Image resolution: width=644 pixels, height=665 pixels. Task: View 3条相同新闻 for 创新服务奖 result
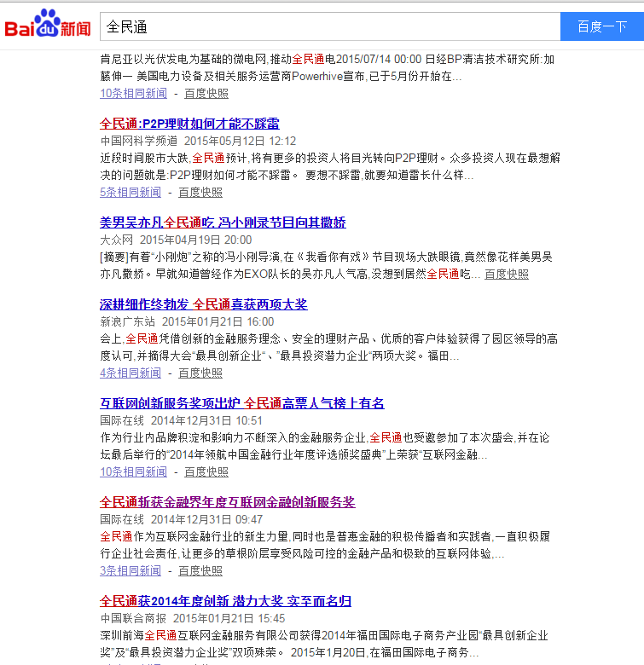[x=131, y=570]
